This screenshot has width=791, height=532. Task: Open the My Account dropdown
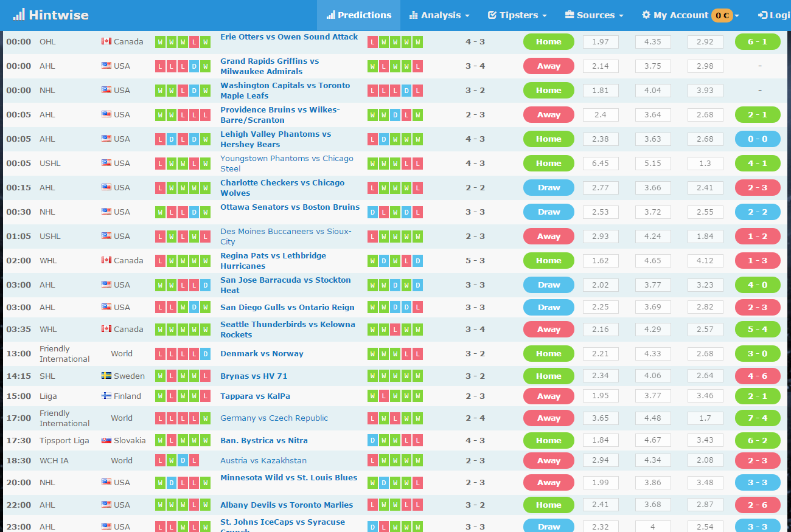coord(691,15)
